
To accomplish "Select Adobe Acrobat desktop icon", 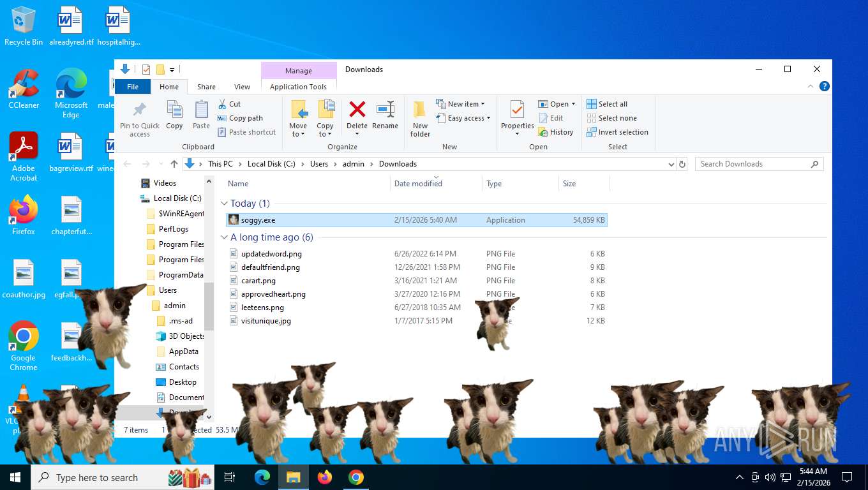I will 24,157.
